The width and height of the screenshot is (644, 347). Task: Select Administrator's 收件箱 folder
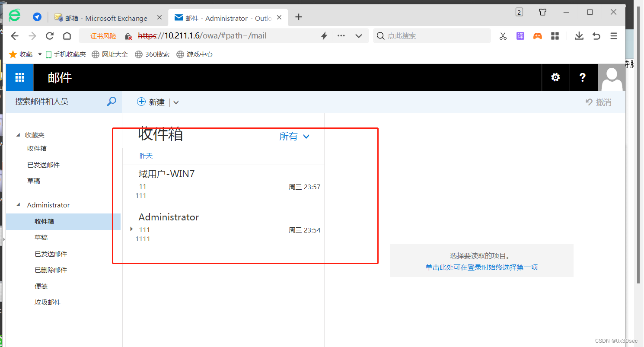pyautogui.click(x=63, y=221)
